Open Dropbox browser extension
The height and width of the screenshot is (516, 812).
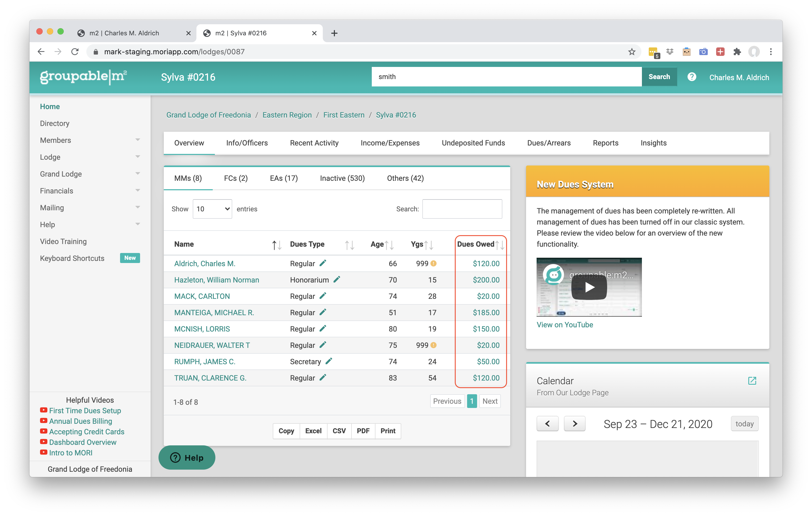point(670,52)
